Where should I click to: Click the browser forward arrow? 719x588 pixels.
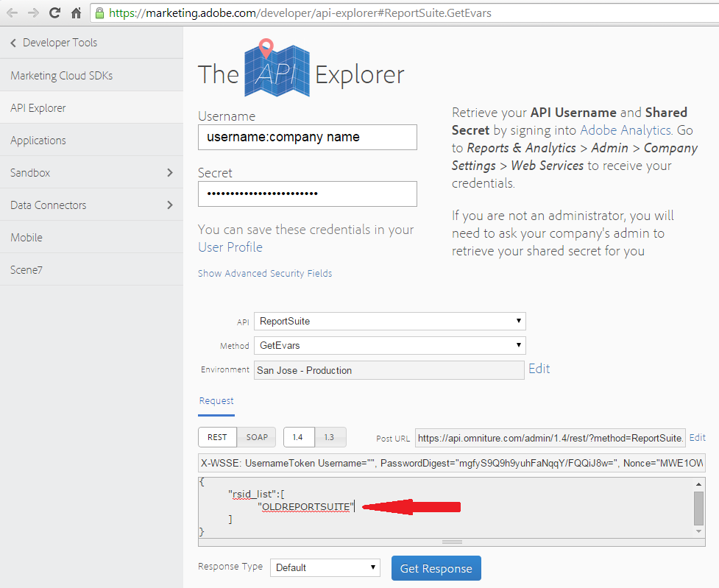pyautogui.click(x=33, y=13)
